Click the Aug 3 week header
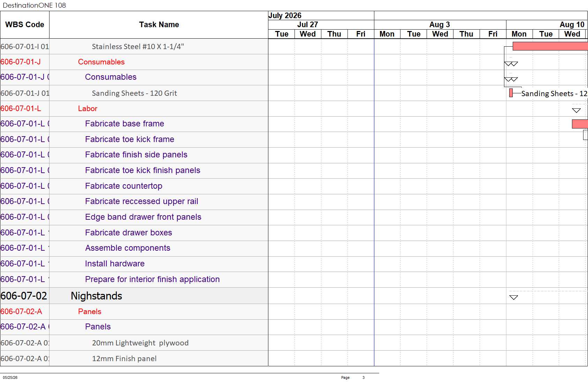The height and width of the screenshot is (382, 588). point(440,25)
